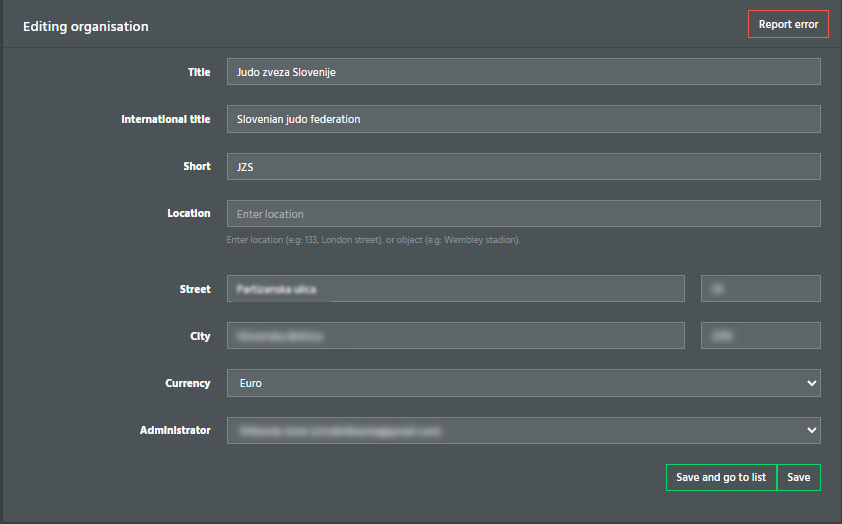The image size is (842, 524).
Task: Click the Report error button
Action: click(788, 24)
